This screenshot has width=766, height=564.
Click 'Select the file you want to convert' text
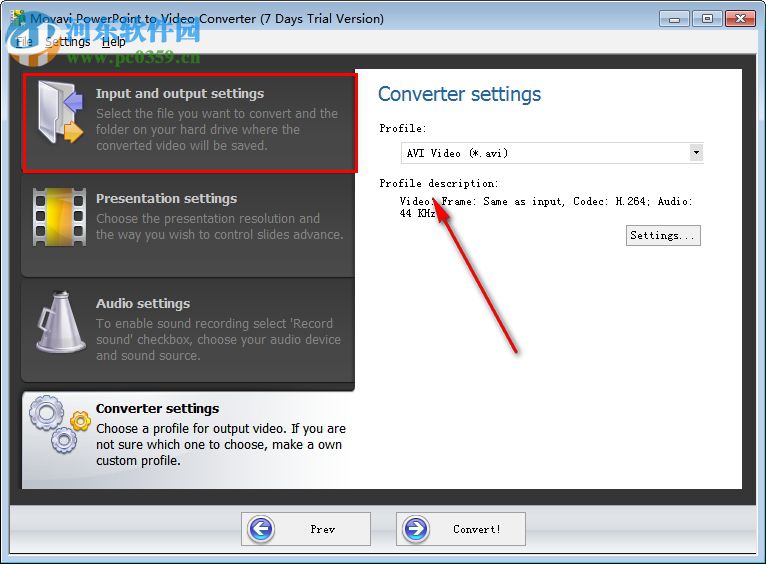pyautogui.click(x=217, y=129)
